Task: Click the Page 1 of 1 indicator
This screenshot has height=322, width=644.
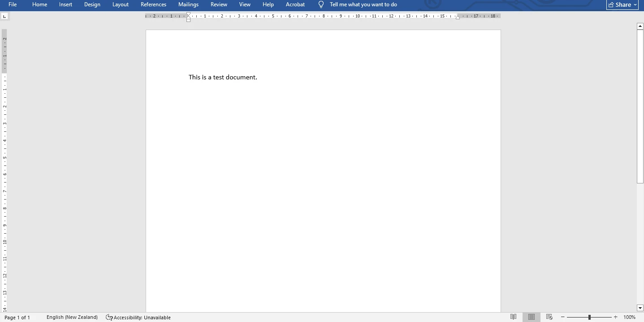Action: coord(17,318)
